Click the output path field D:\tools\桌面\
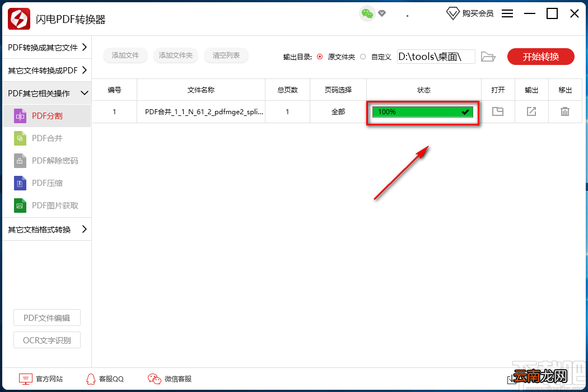 point(436,57)
